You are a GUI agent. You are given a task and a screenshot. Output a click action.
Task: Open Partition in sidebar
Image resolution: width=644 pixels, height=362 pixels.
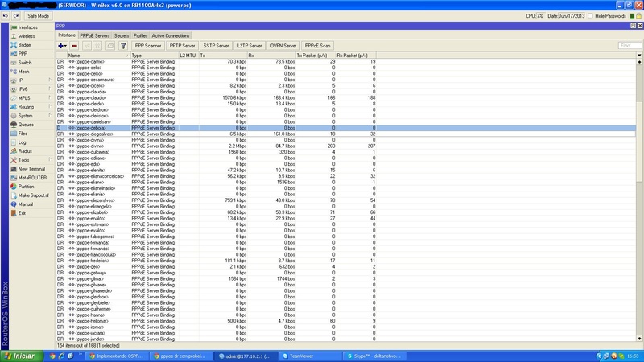(x=26, y=187)
